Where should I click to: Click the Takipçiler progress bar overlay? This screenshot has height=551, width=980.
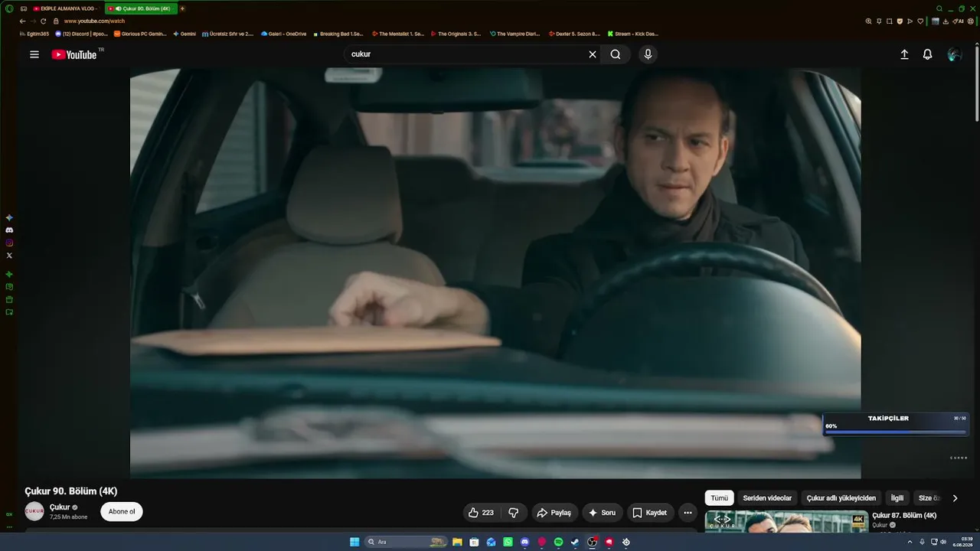pos(896,425)
